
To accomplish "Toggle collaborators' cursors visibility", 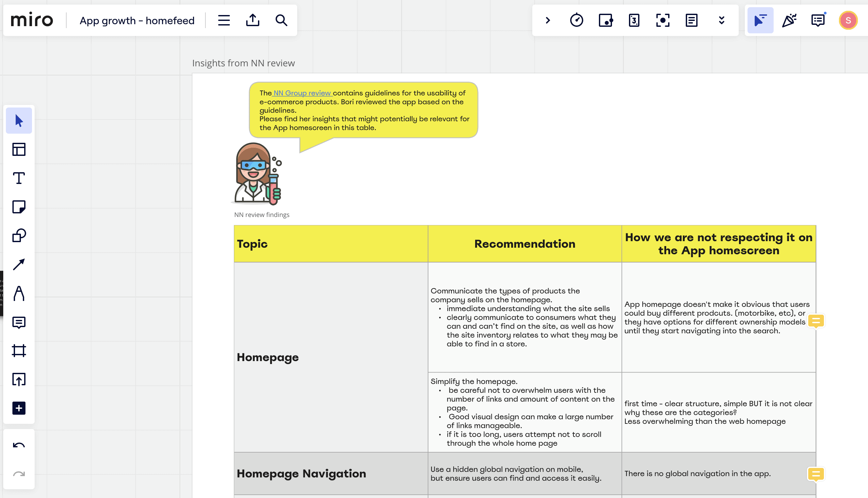I will pos(760,20).
